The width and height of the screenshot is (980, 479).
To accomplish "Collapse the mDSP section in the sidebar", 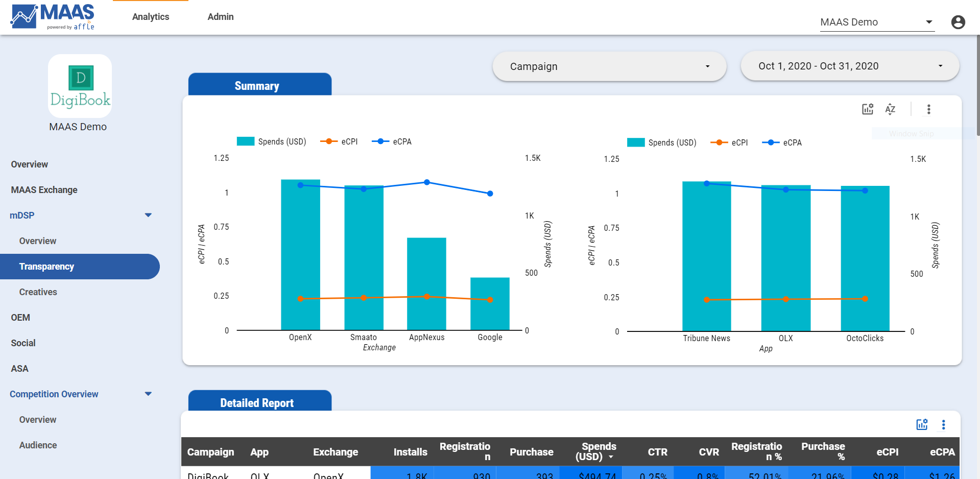I will (148, 215).
